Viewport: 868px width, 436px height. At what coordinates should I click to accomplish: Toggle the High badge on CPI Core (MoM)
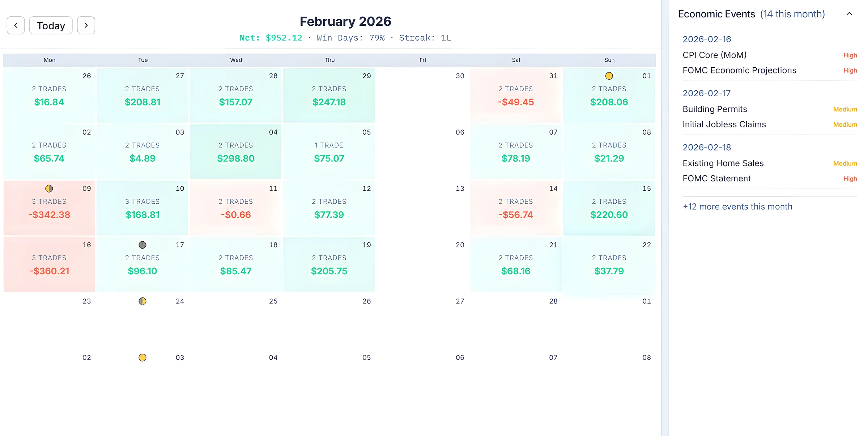tap(850, 55)
